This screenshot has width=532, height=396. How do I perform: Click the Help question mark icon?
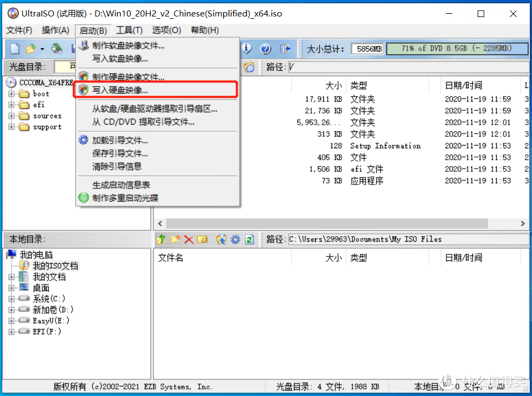click(x=266, y=49)
